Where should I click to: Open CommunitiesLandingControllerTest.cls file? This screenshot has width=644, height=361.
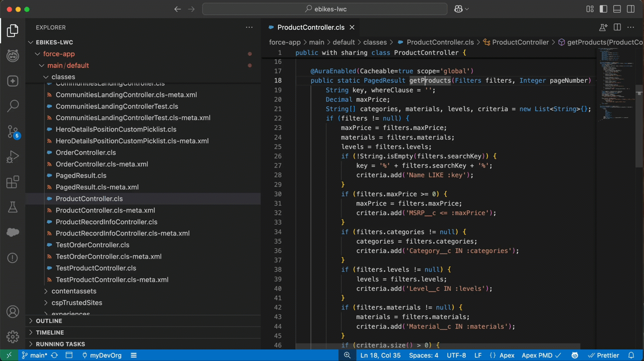(x=117, y=106)
